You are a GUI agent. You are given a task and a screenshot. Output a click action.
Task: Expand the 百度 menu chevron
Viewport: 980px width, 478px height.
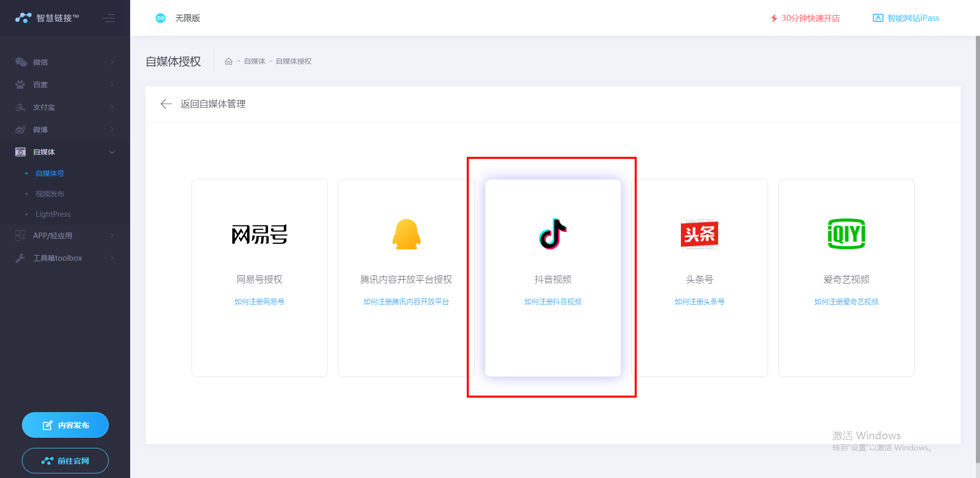pyautogui.click(x=112, y=85)
